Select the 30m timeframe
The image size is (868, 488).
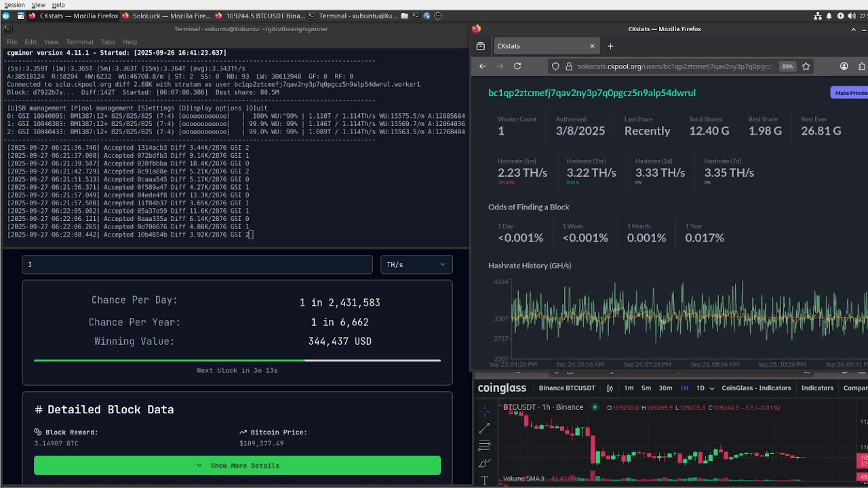[665, 388]
